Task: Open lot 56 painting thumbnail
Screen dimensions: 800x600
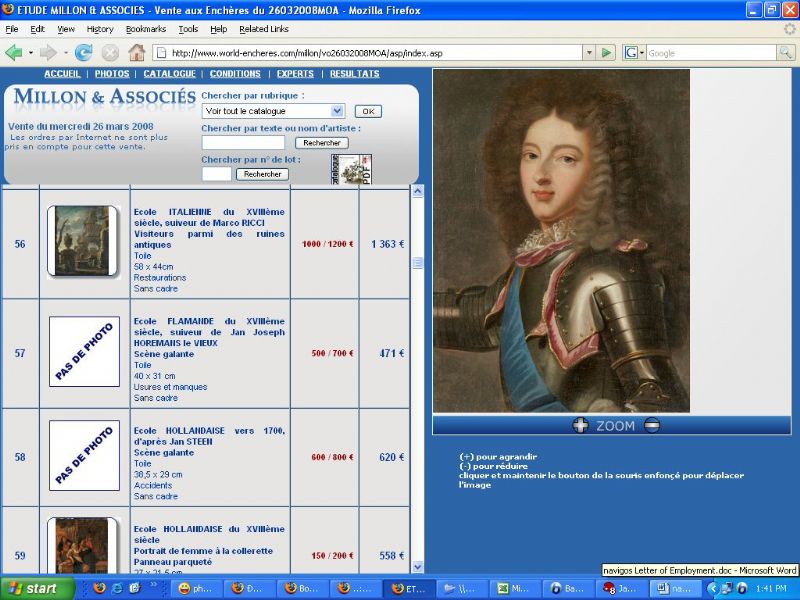Action: tap(83, 241)
